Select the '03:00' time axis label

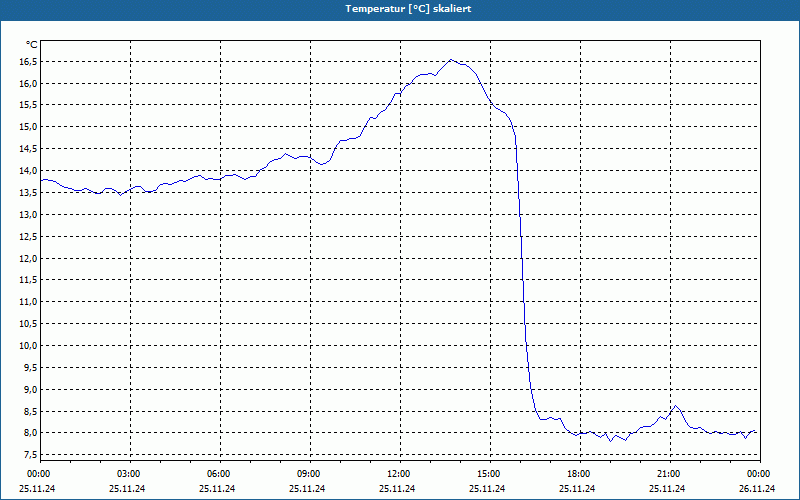click(130, 474)
